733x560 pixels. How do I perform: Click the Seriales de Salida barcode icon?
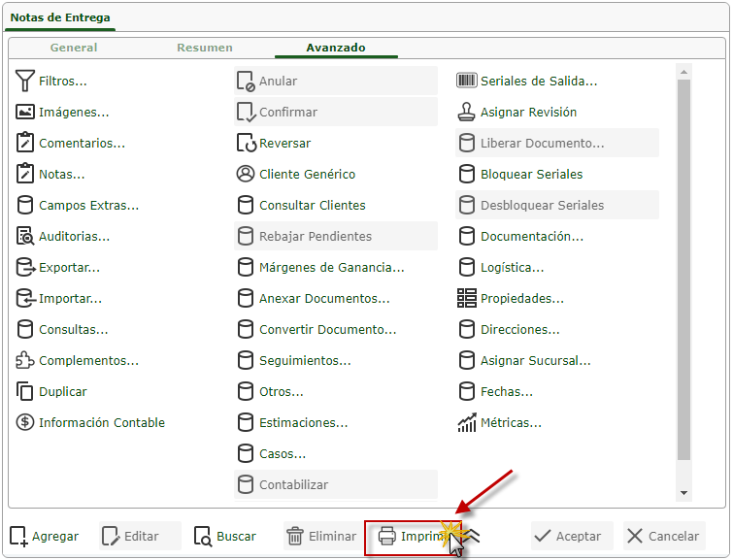tap(467, 81)
